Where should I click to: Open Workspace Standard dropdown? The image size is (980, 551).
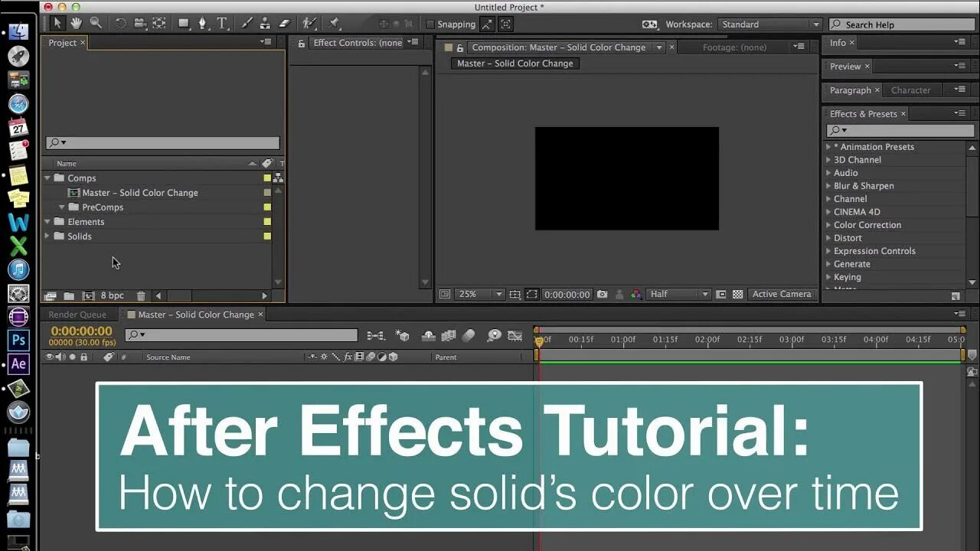tap(769, 24)
